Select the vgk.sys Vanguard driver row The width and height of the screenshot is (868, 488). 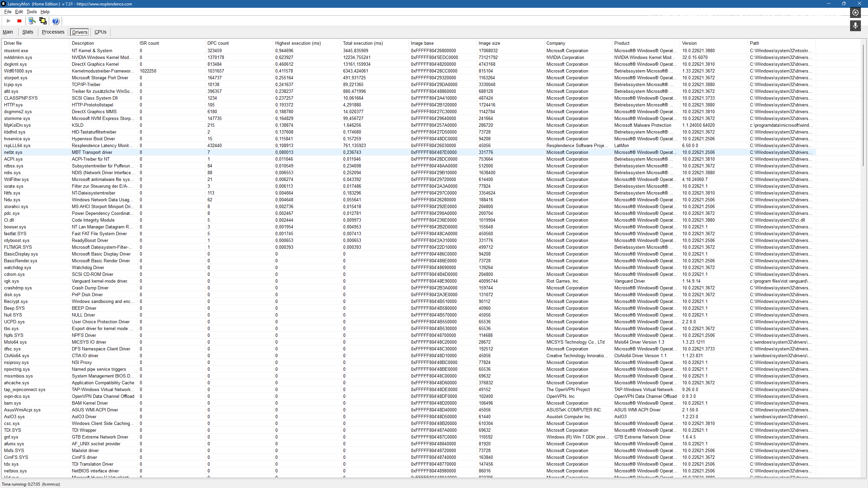click(12, 281)
